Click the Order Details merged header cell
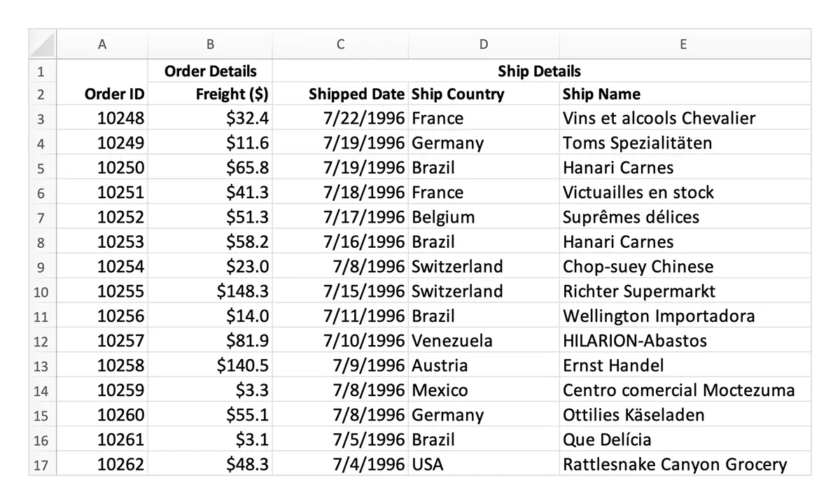 point(210,71)
